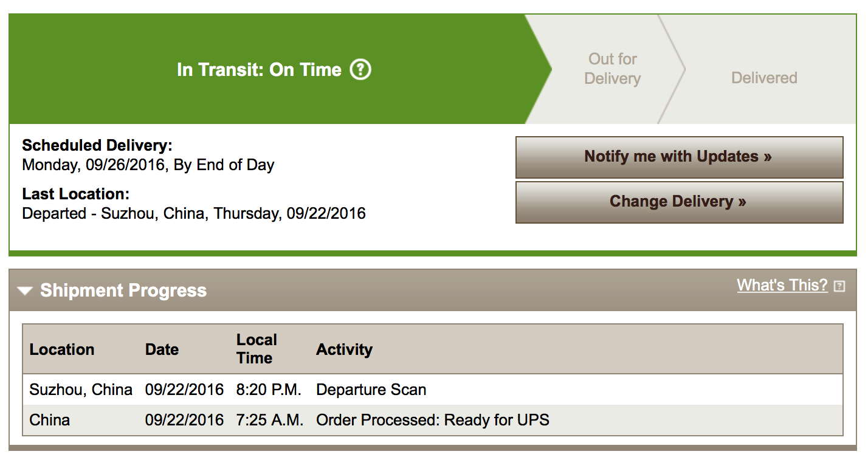Click the Scheduled Delivery date text
The width and height of the screenshot is (868, 457).
point(148,165)
